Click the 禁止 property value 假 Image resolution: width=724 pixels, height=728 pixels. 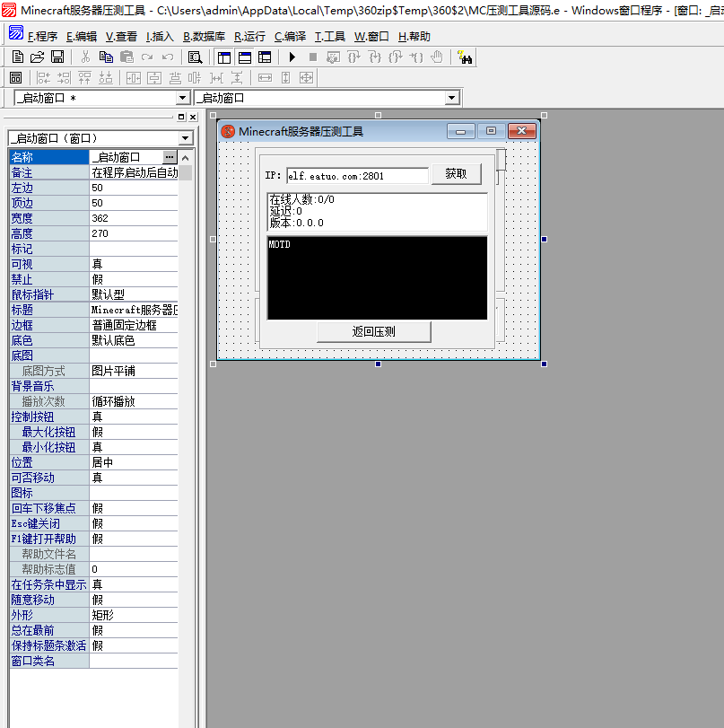point(134,279)
